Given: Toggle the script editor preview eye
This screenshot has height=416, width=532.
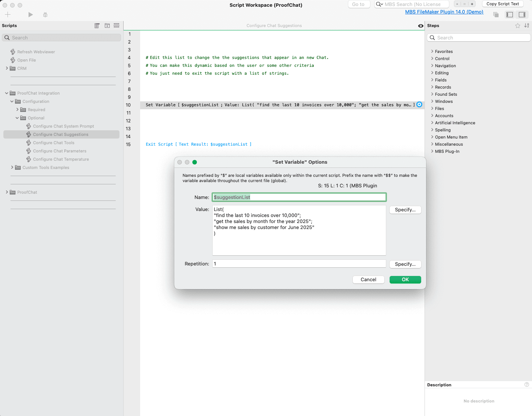Looking at the screenshot, I should [420, 26].
